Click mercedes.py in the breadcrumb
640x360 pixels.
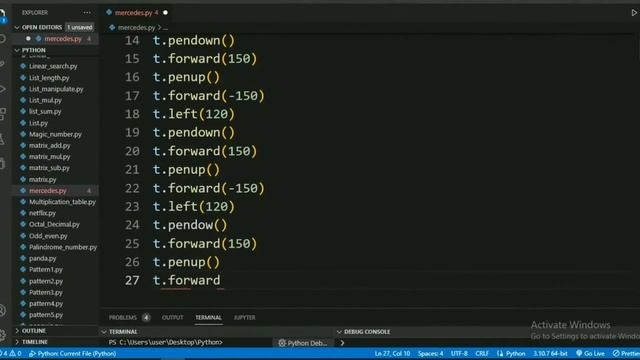(x=136, y=28)
